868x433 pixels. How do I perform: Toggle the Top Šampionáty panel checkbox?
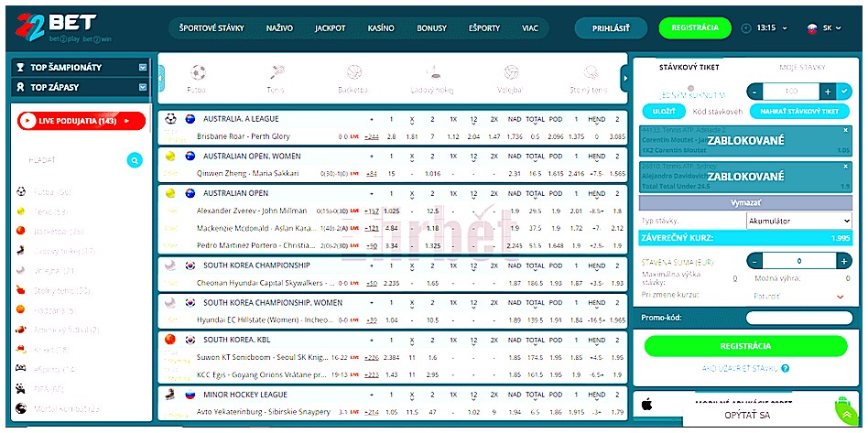(143, 68)
